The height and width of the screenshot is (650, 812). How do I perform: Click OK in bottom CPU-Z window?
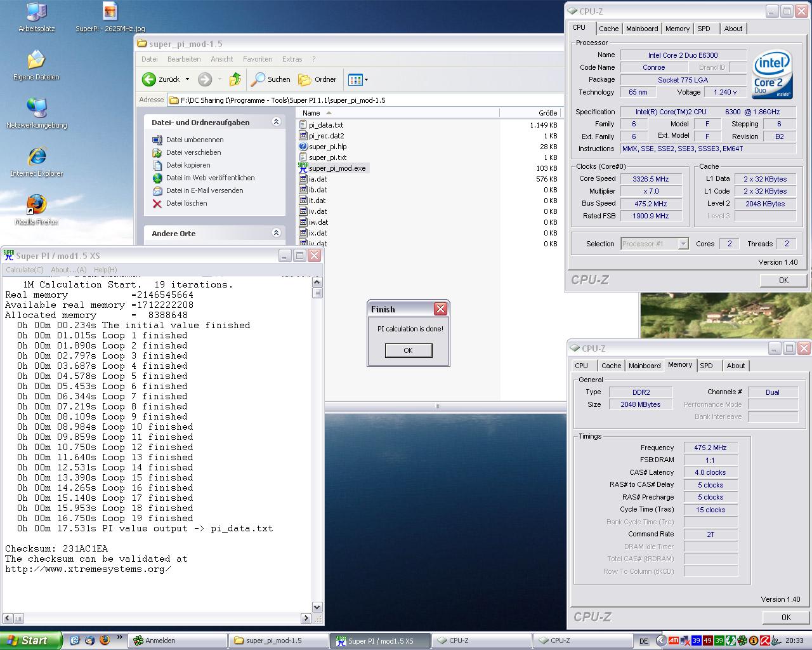(786, 617)
